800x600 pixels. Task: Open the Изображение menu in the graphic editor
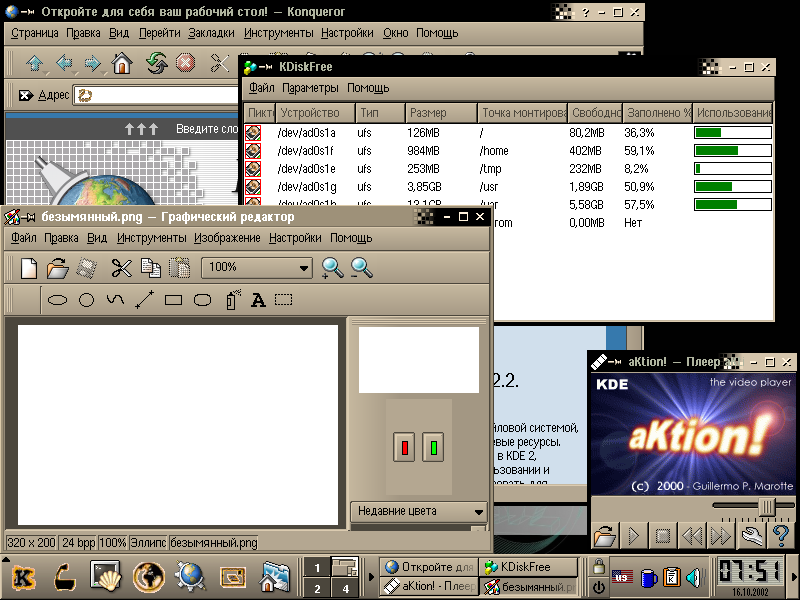click(227, 238)
